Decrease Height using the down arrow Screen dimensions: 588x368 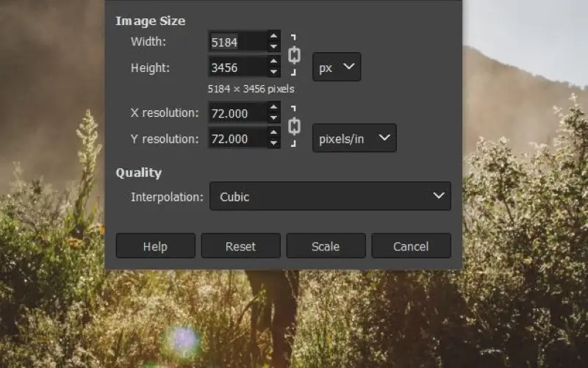point(273,73)
